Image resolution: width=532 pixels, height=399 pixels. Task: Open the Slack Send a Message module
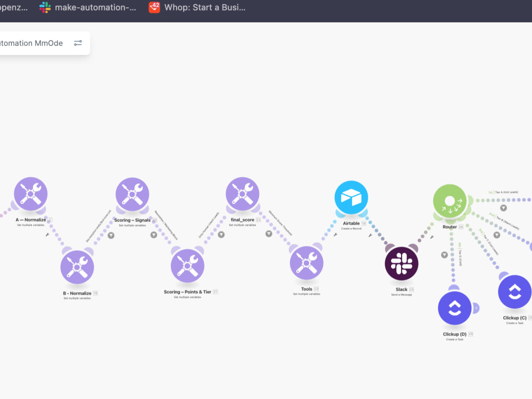point(401,264)
